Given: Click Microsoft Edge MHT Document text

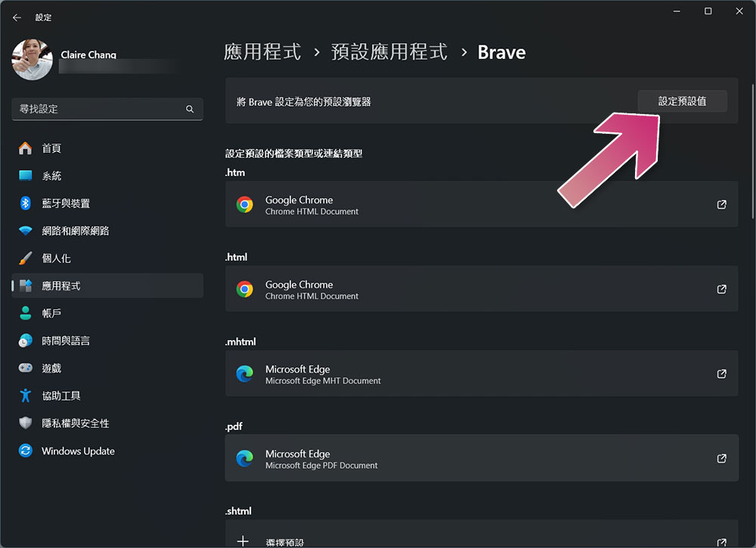Looking at the screenshot, I should point(323,381).
